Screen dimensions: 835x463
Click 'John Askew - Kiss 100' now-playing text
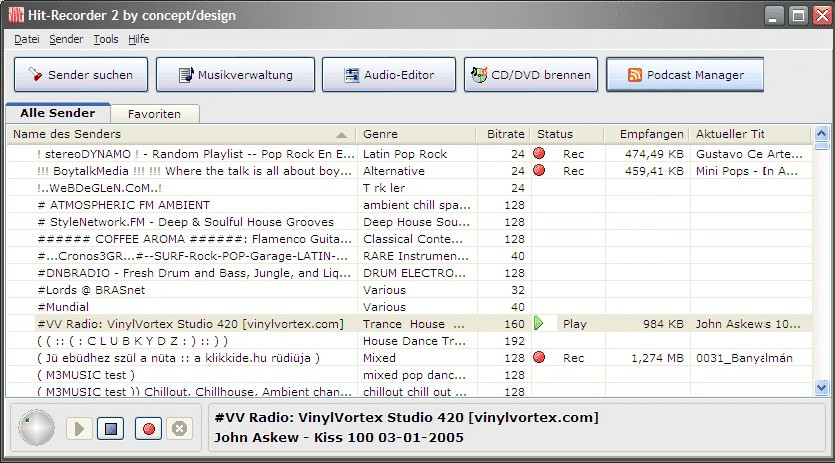pyautogui.click(x=339, y=437)
